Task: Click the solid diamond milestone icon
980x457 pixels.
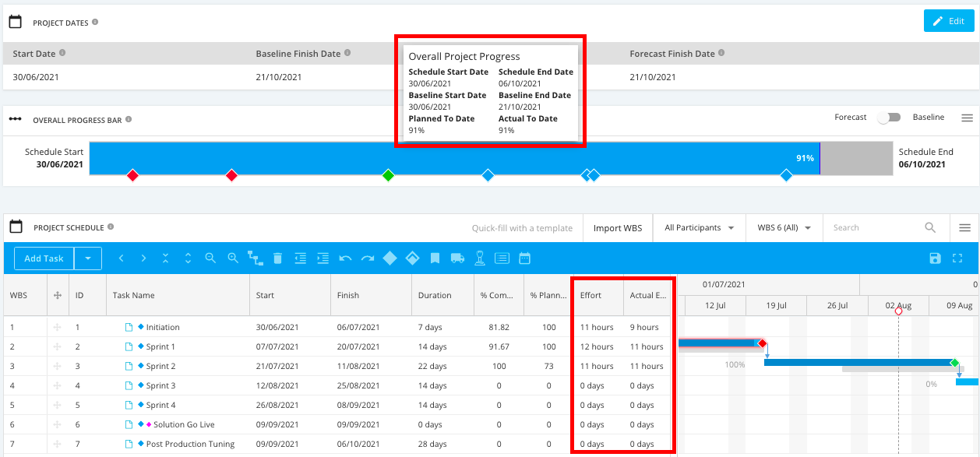Action: click(x=390, y=258)
